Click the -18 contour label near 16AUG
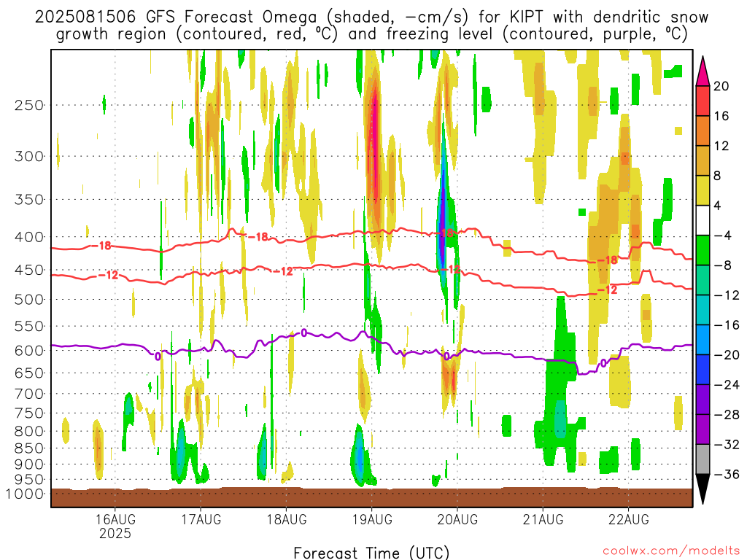Image resolution: width=747 pixels, height=560 pixels. (101, 246)
